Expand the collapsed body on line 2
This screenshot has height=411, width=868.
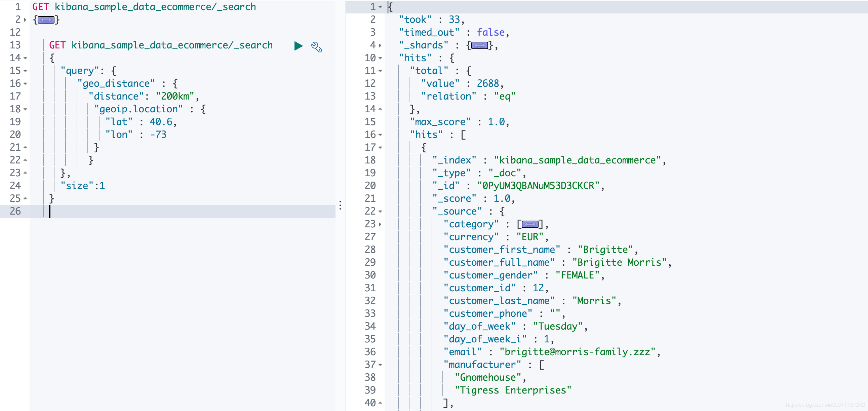coord(46,20)
